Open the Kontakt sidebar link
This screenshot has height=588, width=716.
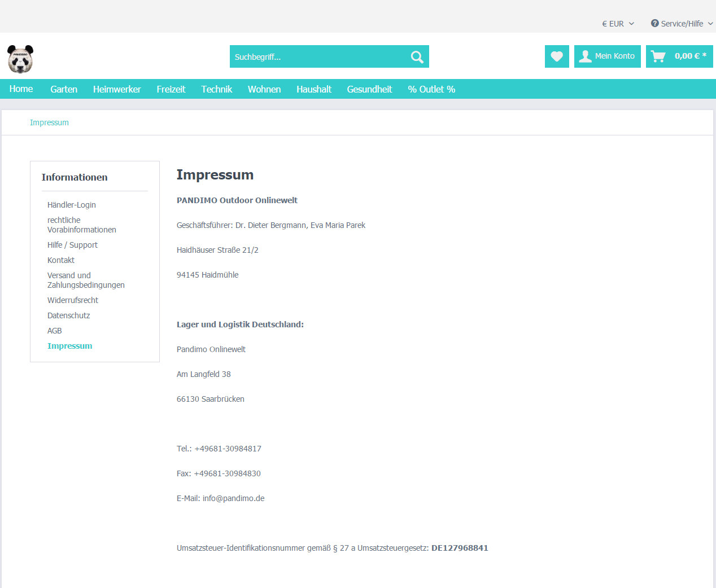(61, 260)
